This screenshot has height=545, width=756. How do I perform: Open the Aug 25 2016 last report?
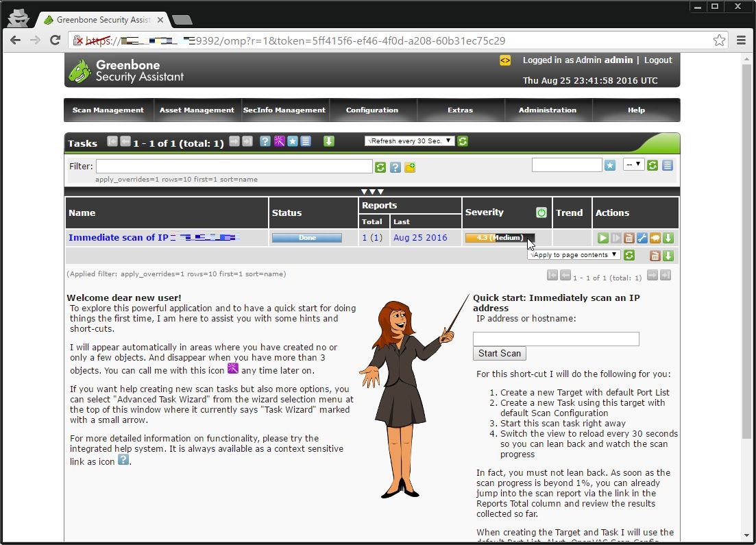pyautogui.click(x=420, y=237)
